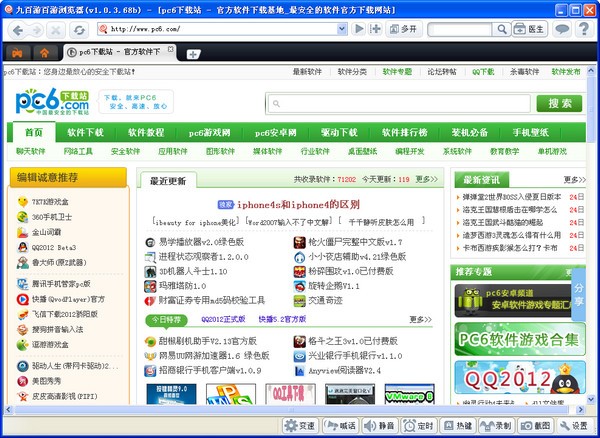Click the green 搜索 search button
Viewport: 600px width, 438px height.
[x=559, y=103]
